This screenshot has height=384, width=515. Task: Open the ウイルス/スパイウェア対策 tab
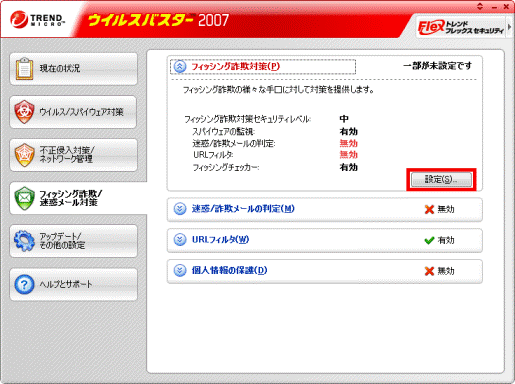(73, 112)
